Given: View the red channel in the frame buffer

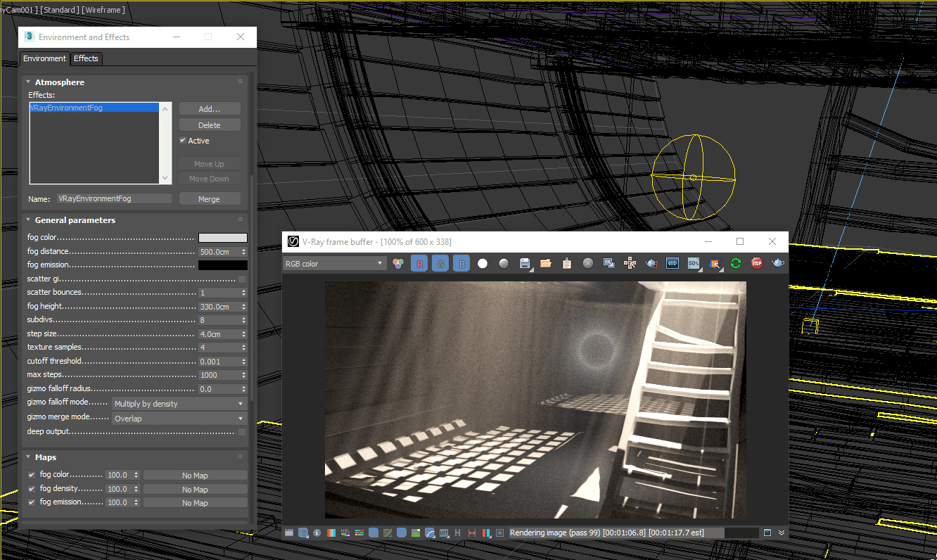Looking at the screenshot, I should point(419,263).
